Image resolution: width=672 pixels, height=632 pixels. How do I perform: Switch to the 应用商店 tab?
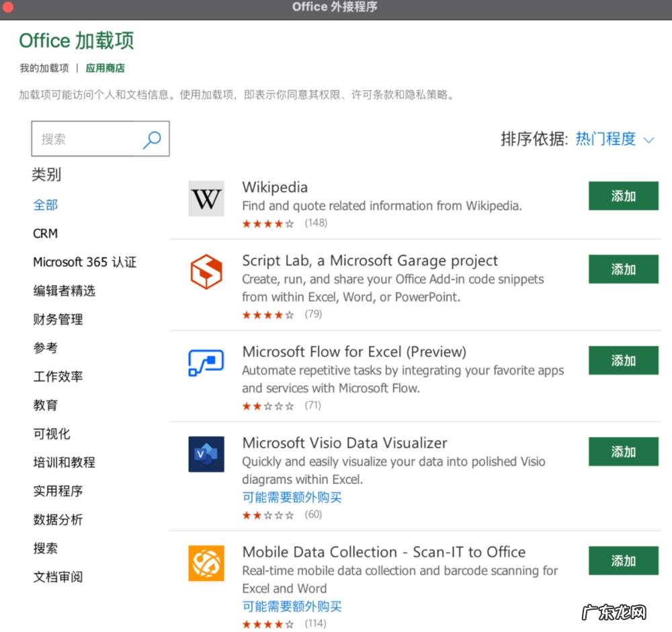click(x=104, y=68)
